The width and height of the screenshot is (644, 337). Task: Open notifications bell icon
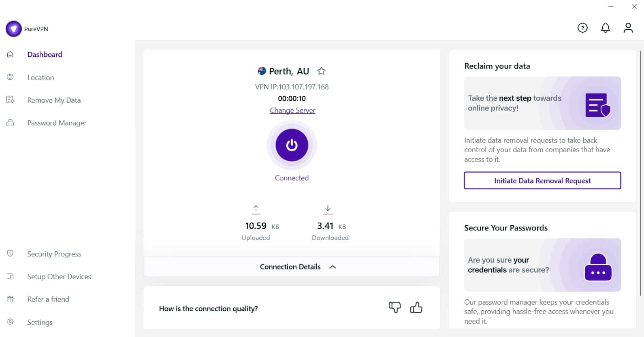(x=606, y=28)
